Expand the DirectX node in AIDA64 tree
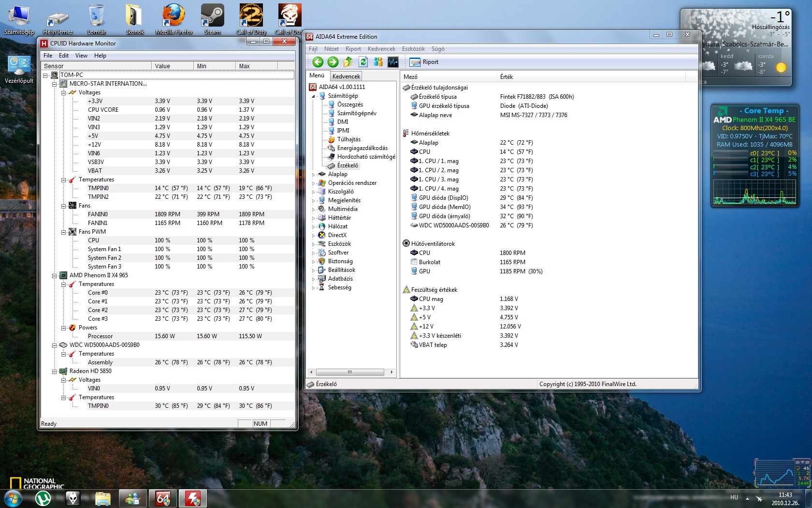The width and height of the screenshot is (812, 508). [x=313, y=236]
